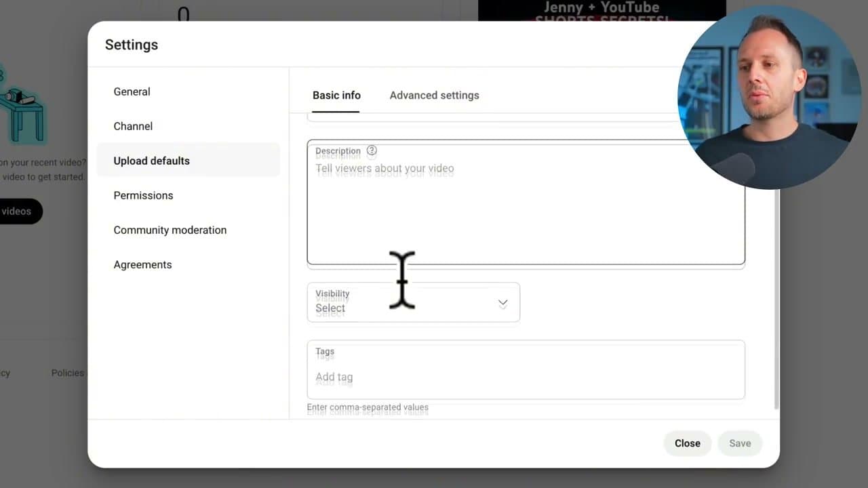Select the Basic info tab
This screenshot has width=868, height=488.
click(336, 95)
